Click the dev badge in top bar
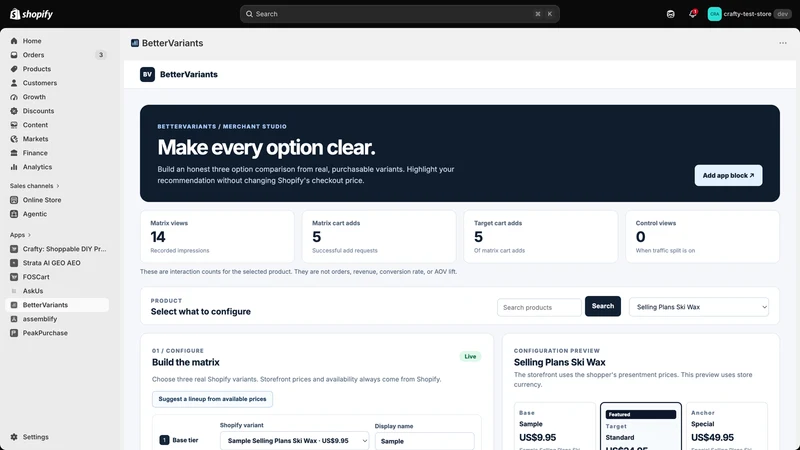 (783, 14)
